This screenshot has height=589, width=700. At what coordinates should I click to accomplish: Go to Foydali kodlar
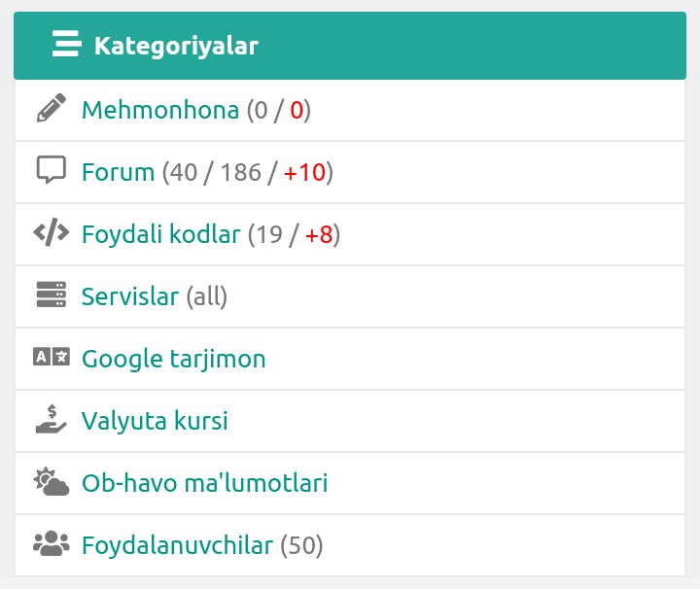[x=160, y=234]
